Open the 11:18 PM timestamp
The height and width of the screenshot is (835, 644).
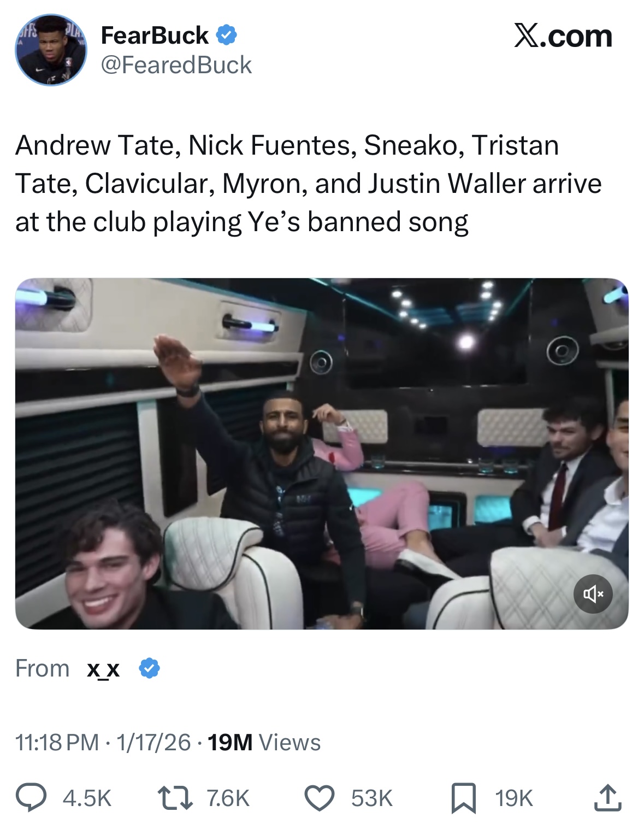click(x=57, y=742)
